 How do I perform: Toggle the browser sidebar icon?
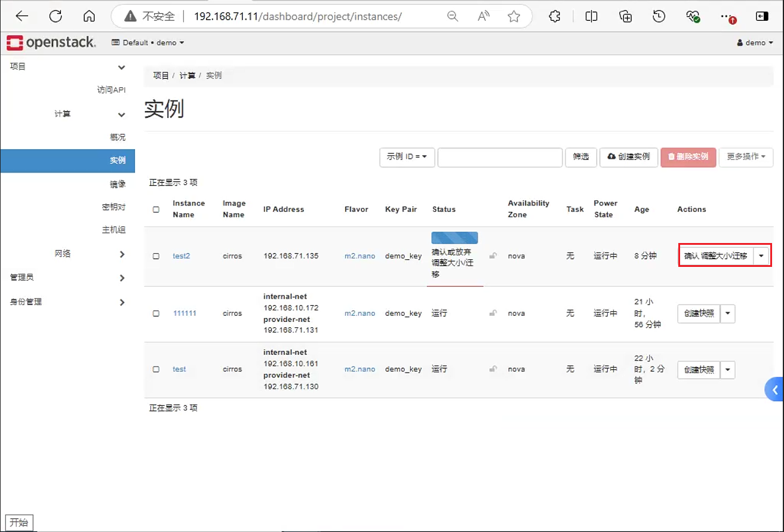point(762,17)
